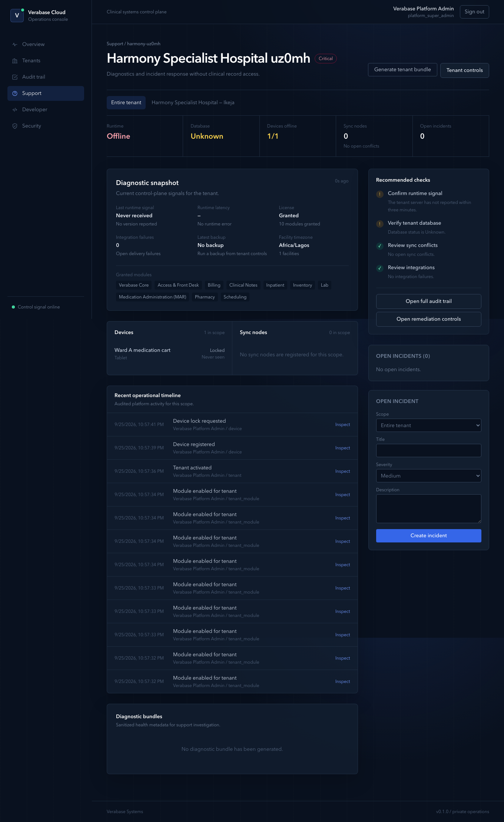The width and height of the screenshot is (504, 822).
Task: Click the Offline runtime status value
Action: click(x=118, y=136)
